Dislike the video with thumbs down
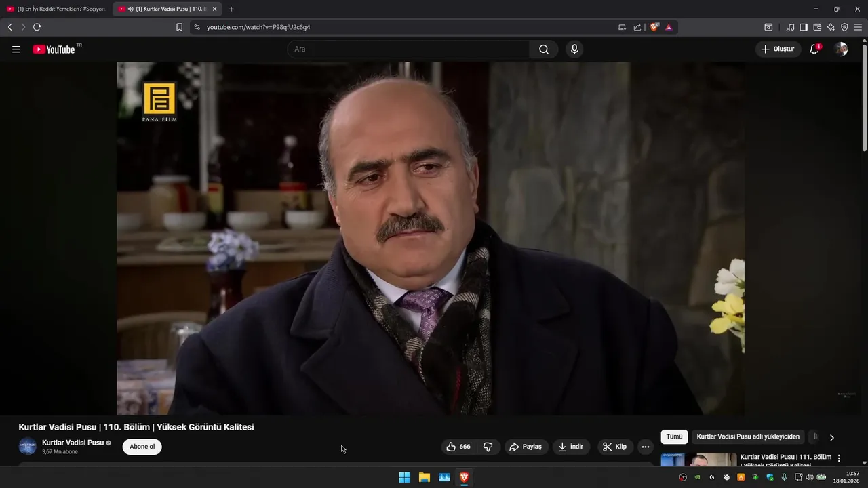This screenshot has height=488, width=868. (x=488, y=447)
